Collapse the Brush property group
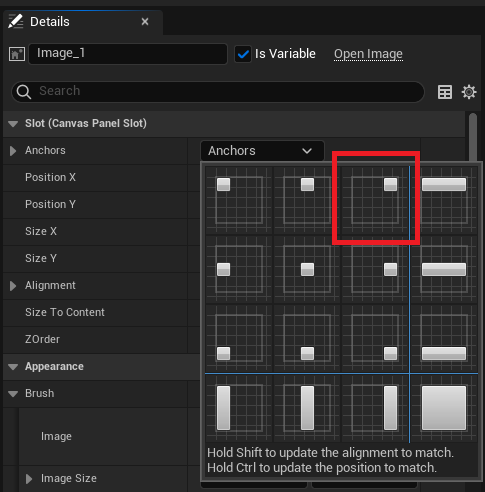Viewport: 485px width, 492px height. 13,394
